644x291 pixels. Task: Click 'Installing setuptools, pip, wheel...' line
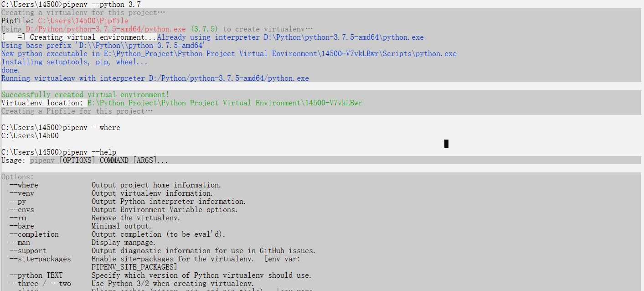(74, 62)
